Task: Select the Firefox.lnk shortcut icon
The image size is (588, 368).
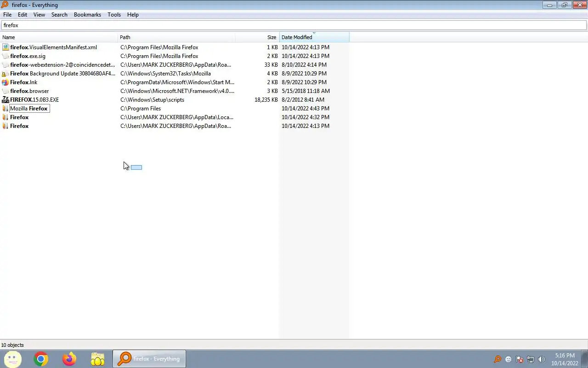Action: click(x=6, y=82)
